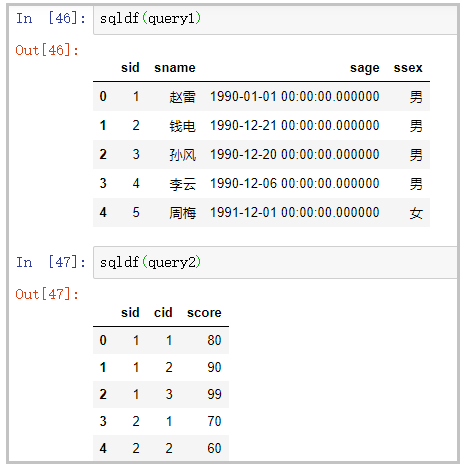
Task: Click the score value 99
Action: click(214, 394)
